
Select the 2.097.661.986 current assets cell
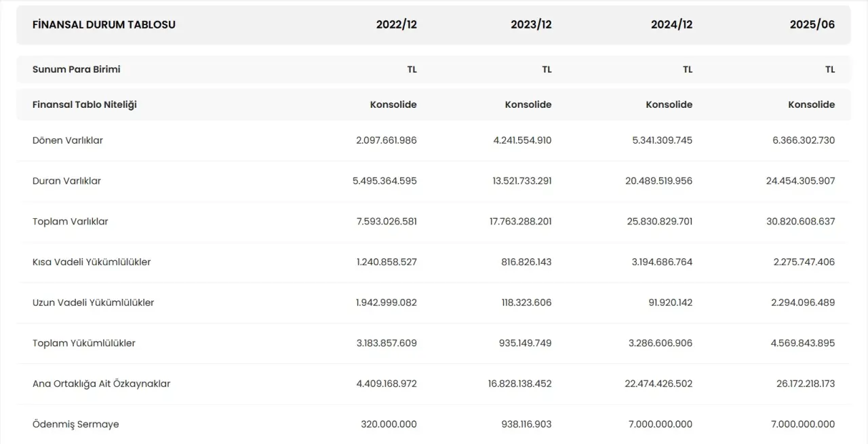coord(387,140)
